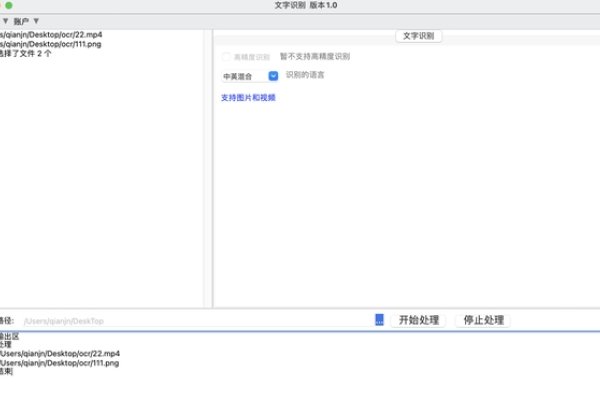Click the Users/.../22.mp4 line in output log
The height and width of the screenshot is (400, 600).
point(60,353)
